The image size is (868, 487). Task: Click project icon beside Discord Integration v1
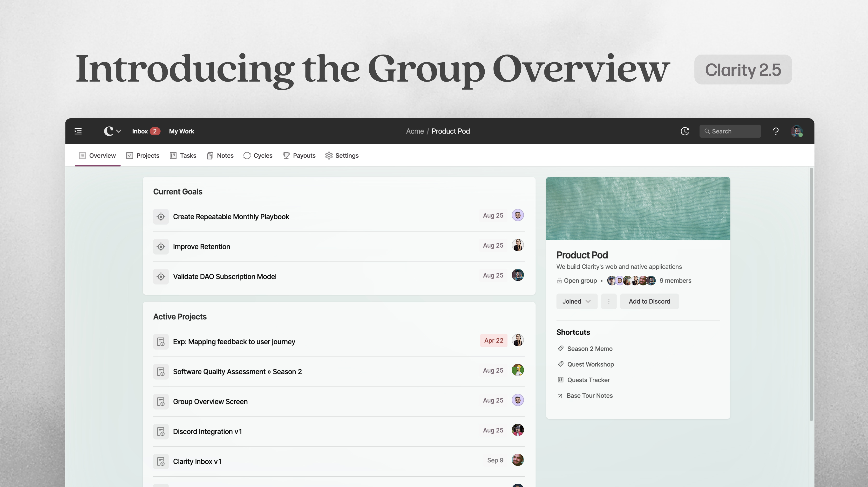pos(161,431)
